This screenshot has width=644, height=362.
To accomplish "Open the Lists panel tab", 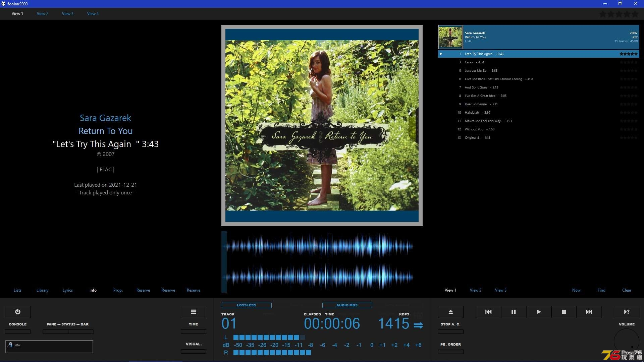I will click(17, 290).
